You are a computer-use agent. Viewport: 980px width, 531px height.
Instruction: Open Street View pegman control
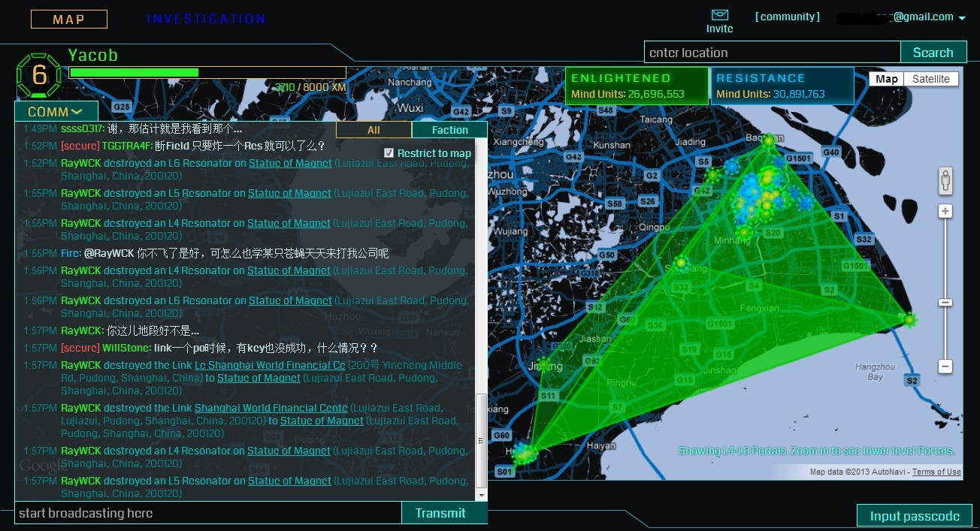945,180
